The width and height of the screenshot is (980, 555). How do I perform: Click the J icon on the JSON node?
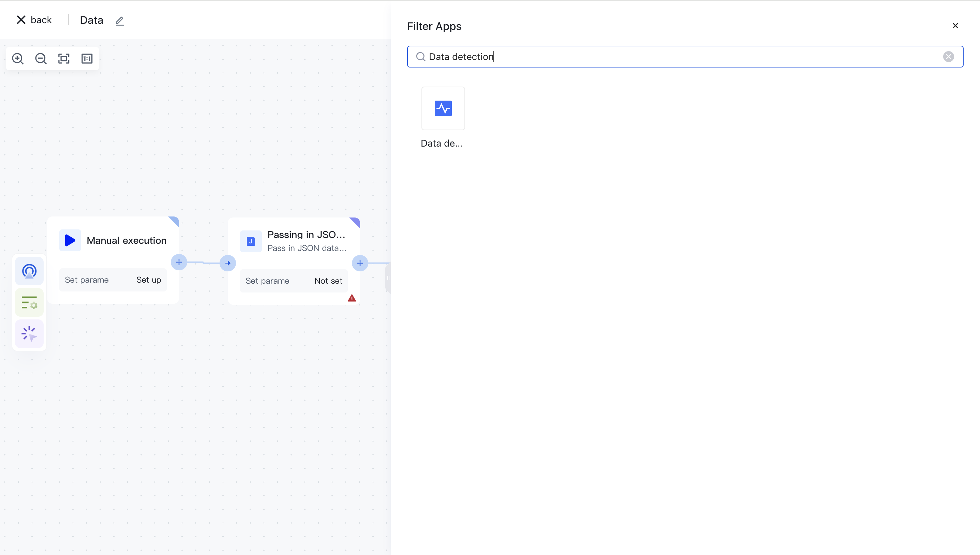click(250, 241)
